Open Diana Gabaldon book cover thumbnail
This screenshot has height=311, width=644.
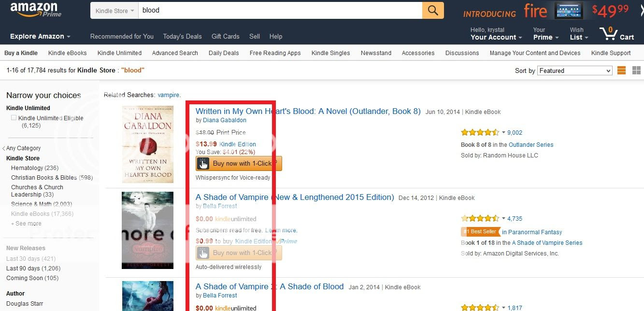click(147, 144)
